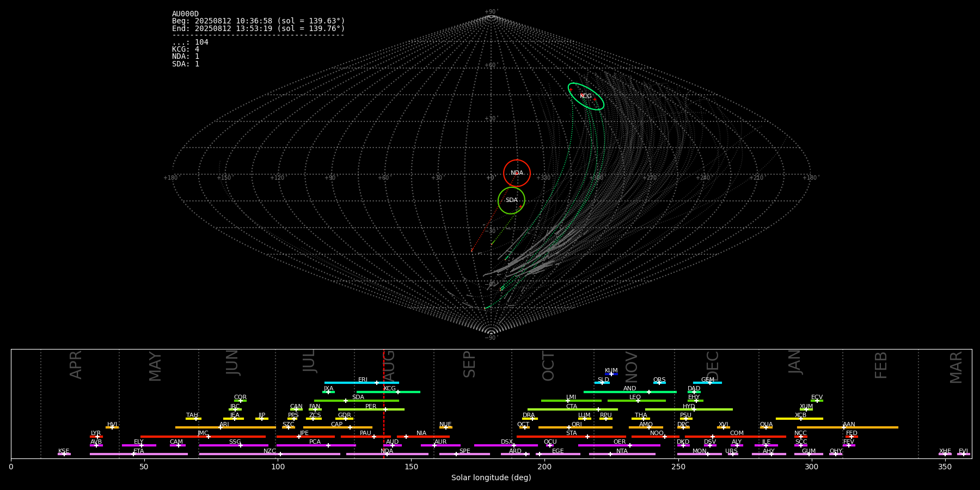The height and width of the screenshot is (490, 980).
Task: Click the XVI label in timeline
Action: pyautogui.click(x=723, y=425)
